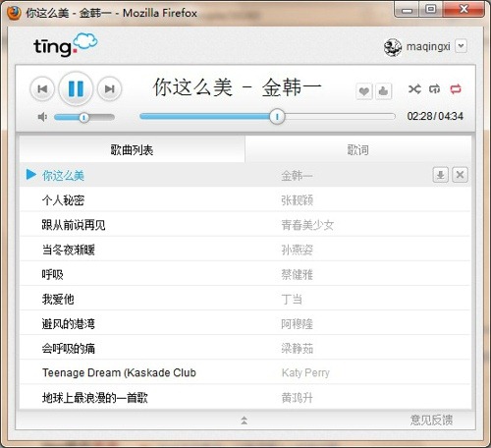Play the song 跟从前说再见
This screenshot has height=448, width=491.
74,225
